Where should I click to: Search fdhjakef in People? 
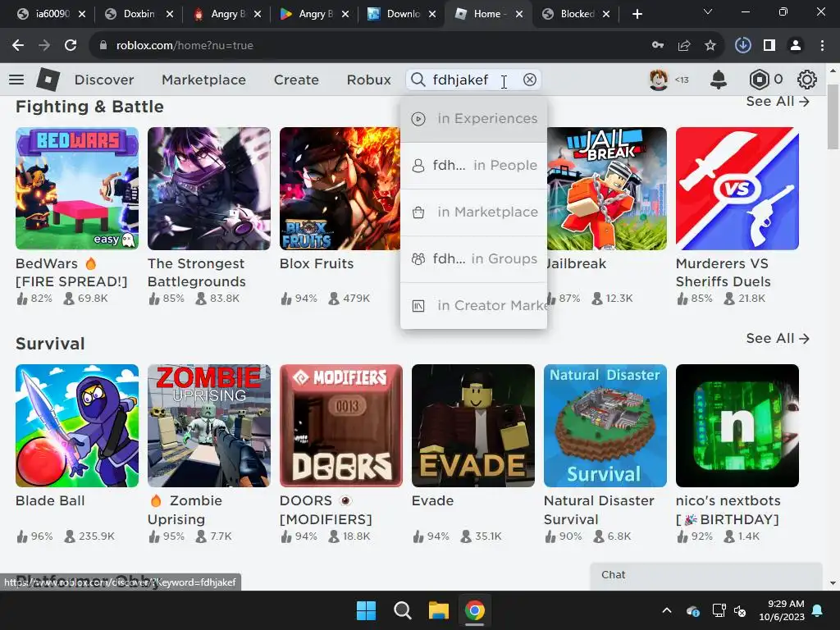[473, 165]
